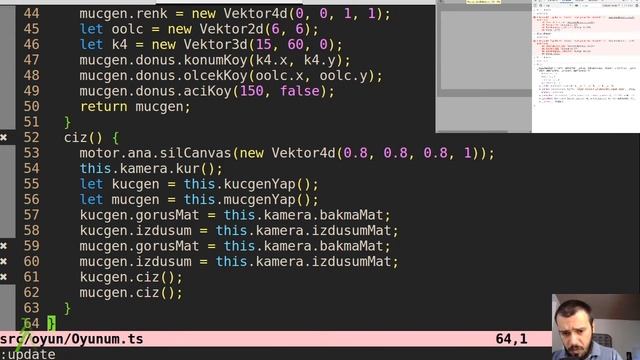Click 'mucgen.izdusum' on line 60
Viewport: 640px width, 360px height.
135,262
